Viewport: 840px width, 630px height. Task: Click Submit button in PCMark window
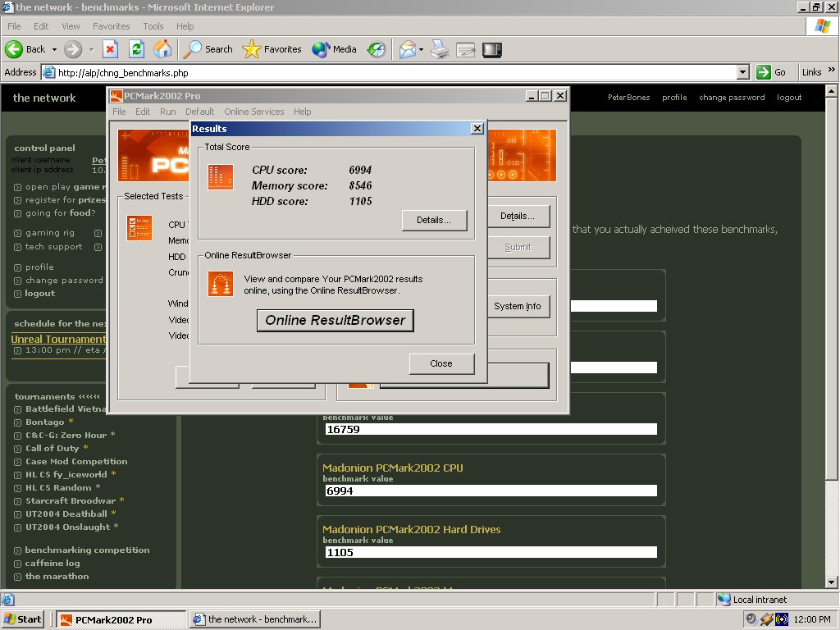pyautogui.click(x=518, y=248)
